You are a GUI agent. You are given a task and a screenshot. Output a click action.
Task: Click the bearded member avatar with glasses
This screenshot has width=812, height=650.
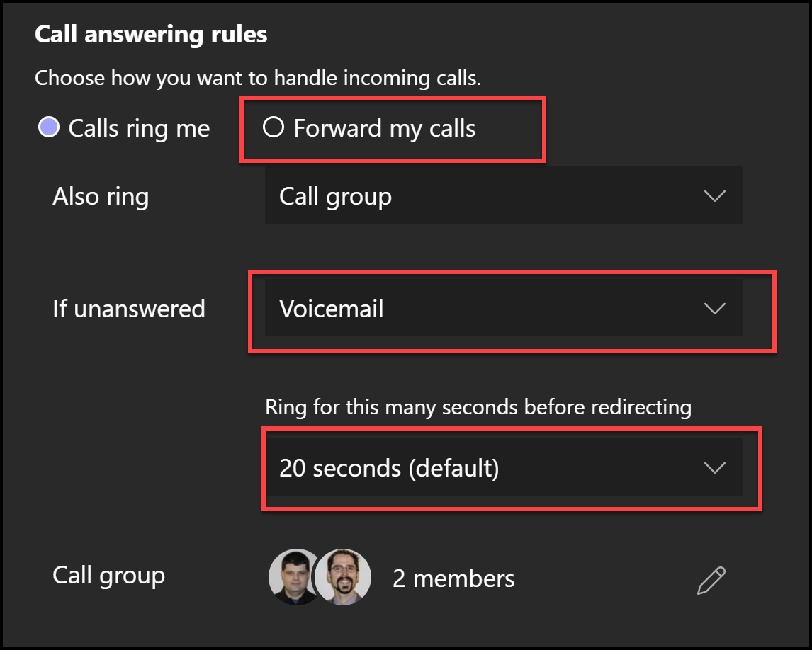(x=343, y=577)
